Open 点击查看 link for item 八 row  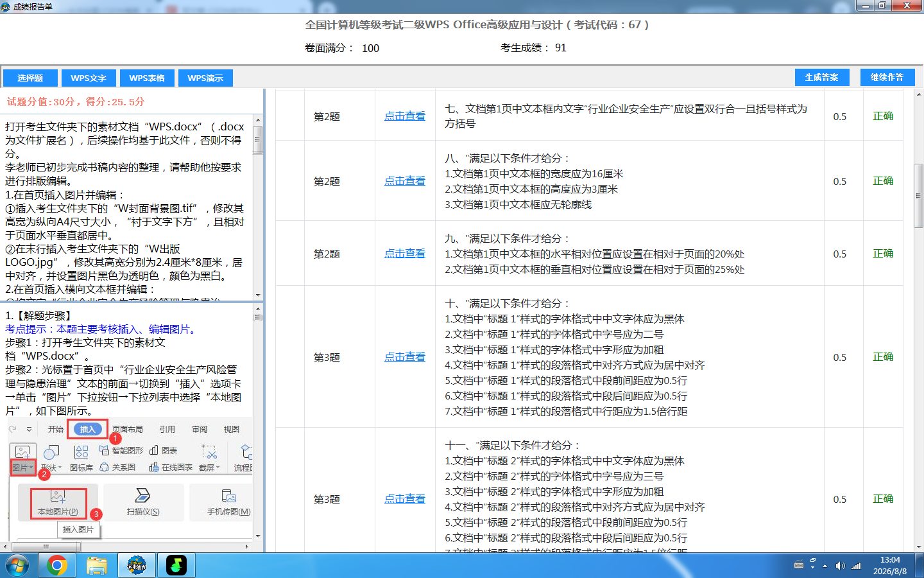(405, 181)
